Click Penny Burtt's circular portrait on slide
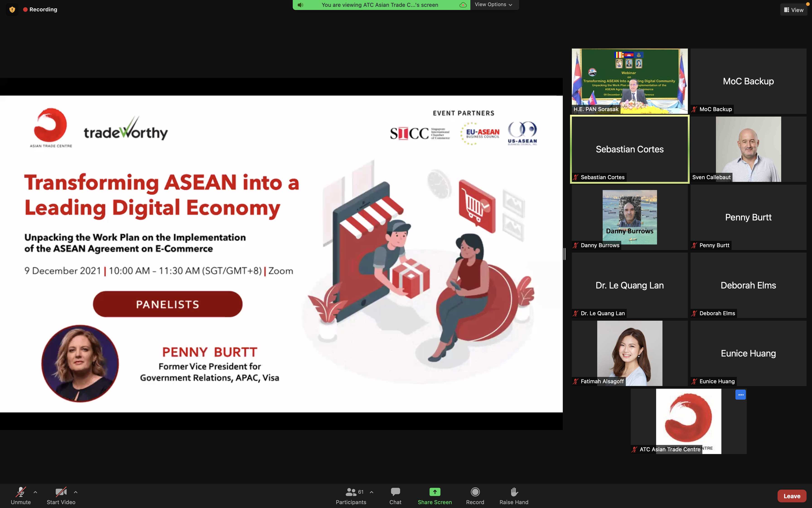Image resolution: width=812 pixels, height=508 pixels. pos(80,363)
